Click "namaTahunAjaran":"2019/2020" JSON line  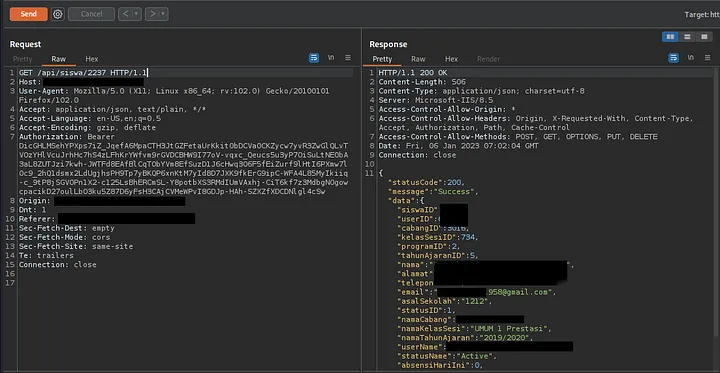pyautogui.click(x=465, y=338)
